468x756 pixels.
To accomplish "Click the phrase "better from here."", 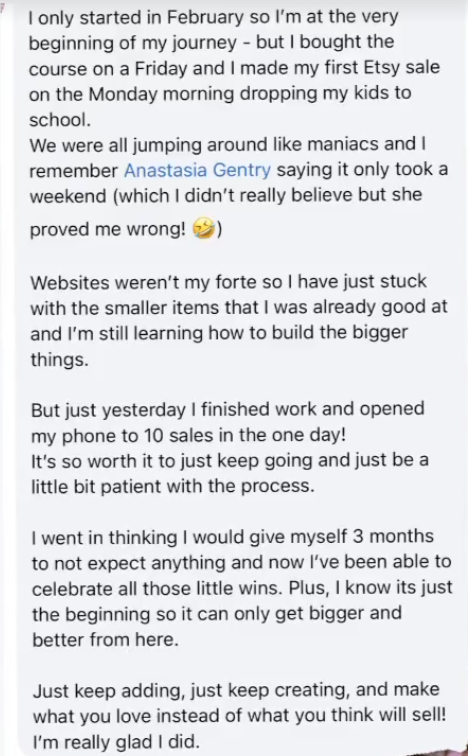I will click(x=105, y=639).
